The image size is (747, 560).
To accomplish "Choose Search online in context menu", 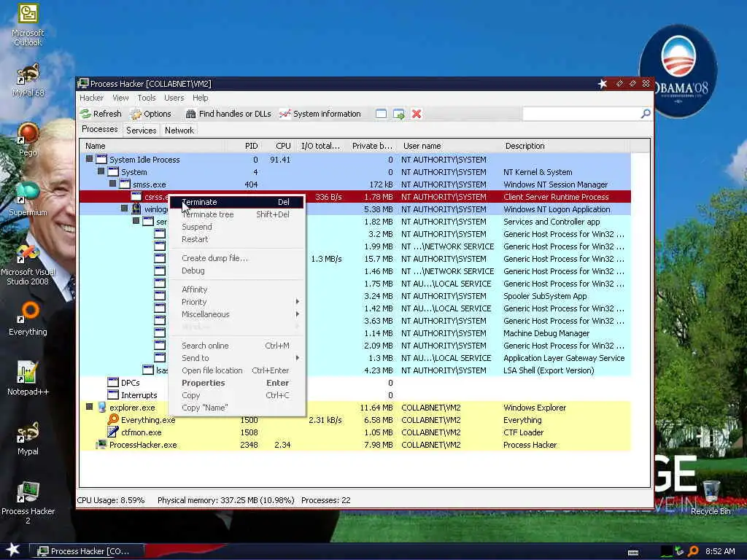I will pyautogui.click(x=237, y=346).
